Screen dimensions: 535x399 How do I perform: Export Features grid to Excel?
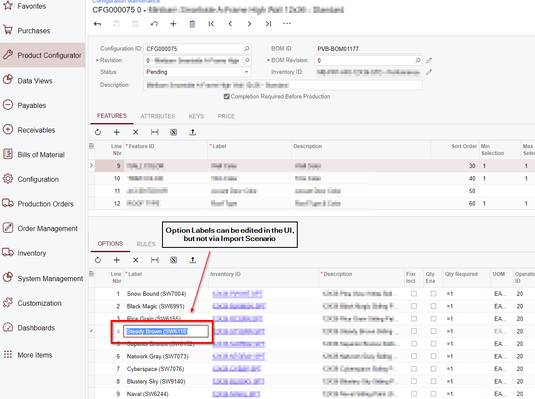pyautogui.click(x=174, y=132)
